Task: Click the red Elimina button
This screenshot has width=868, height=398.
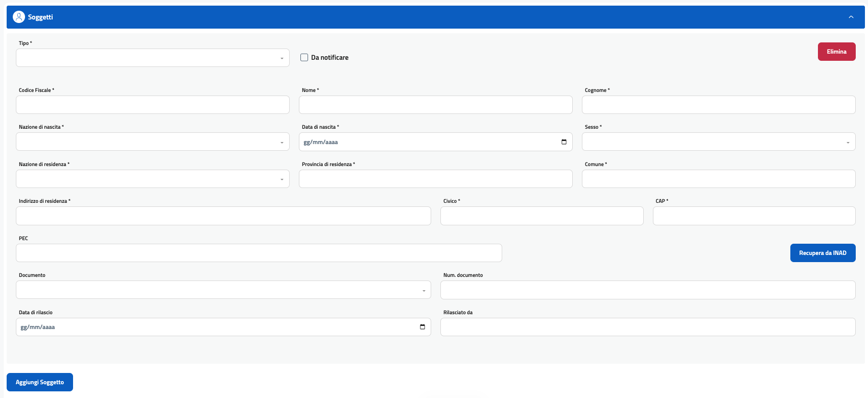Action: point(836,52)
